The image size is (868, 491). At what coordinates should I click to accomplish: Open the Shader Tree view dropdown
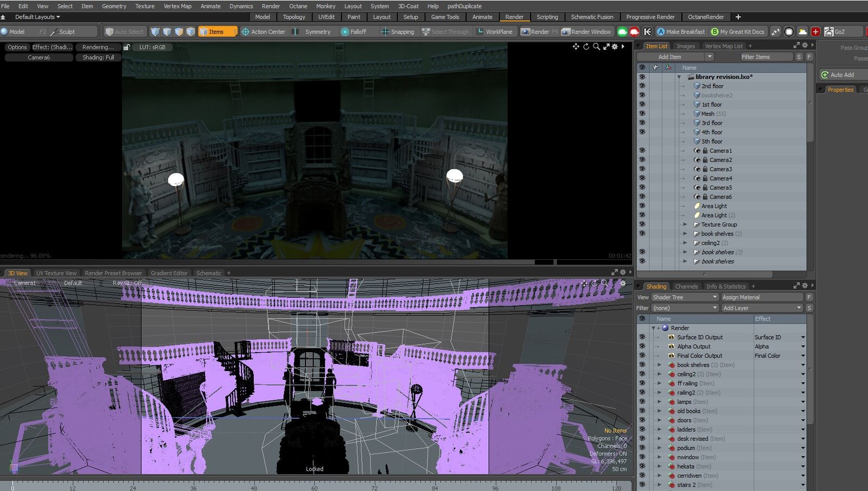pyautogui.click(x=685, y=297)
